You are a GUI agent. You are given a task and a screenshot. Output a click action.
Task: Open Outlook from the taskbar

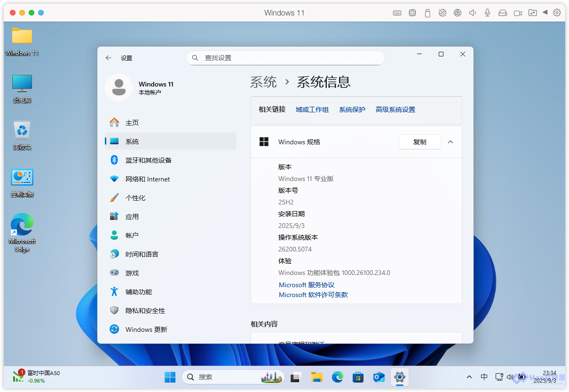379,377
